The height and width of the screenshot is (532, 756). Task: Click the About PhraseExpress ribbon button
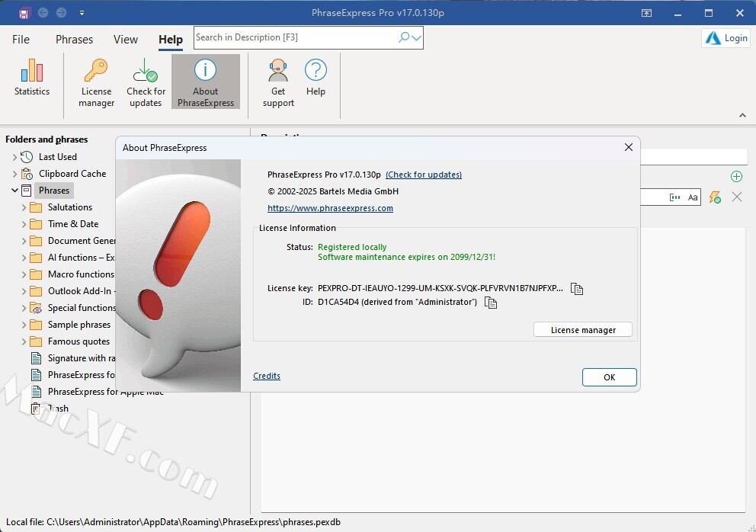click(x=206, y=82)
